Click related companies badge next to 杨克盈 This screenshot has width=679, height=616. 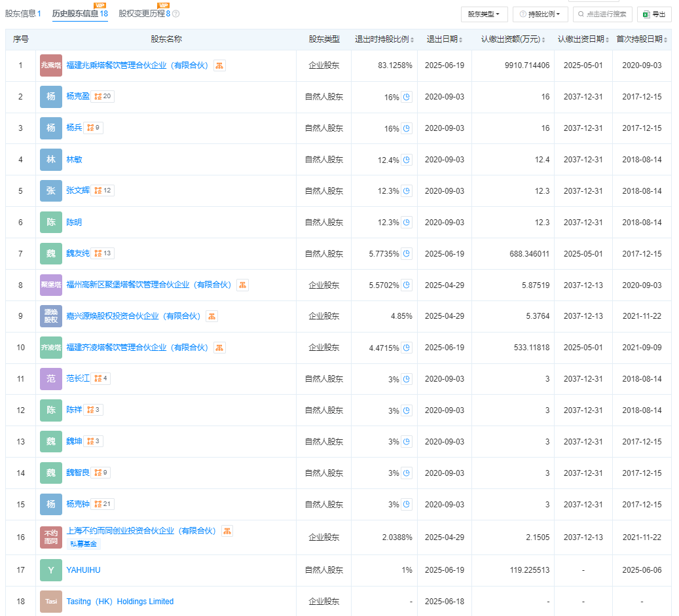coord(103,97)
